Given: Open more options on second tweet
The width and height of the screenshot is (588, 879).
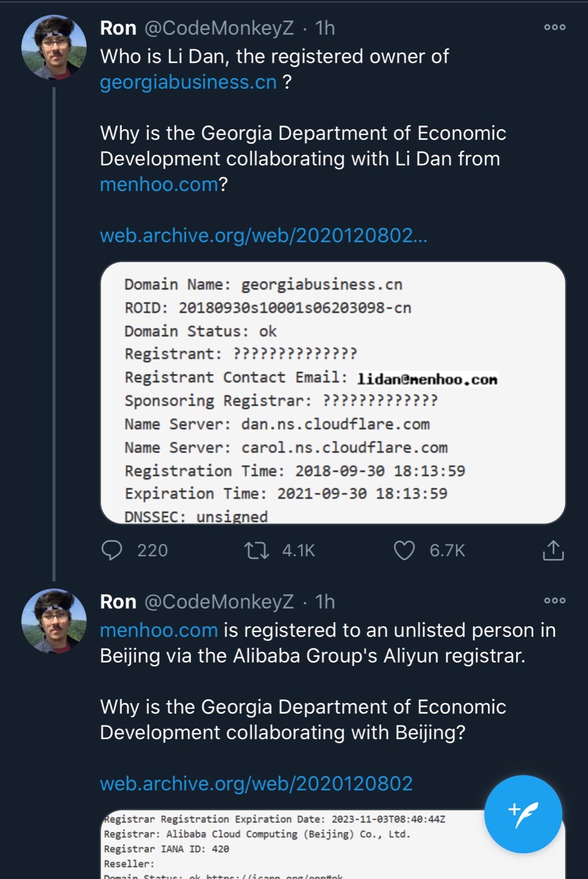Looking at the screenshot, I should coord(554,600).
